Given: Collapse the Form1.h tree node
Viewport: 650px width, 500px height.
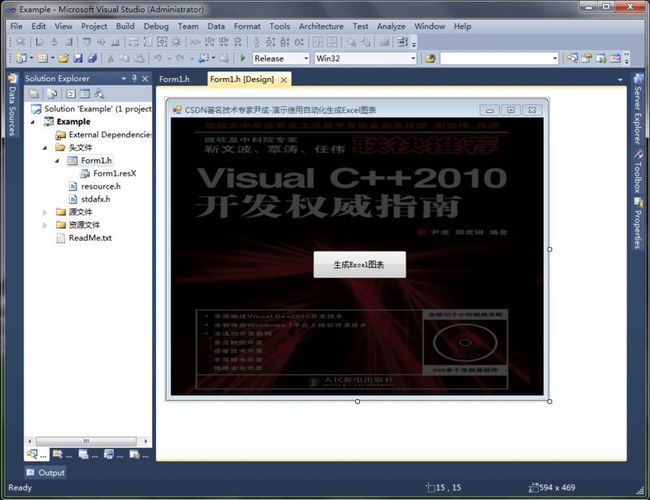Looking at the screenshot, I should 57,160.
